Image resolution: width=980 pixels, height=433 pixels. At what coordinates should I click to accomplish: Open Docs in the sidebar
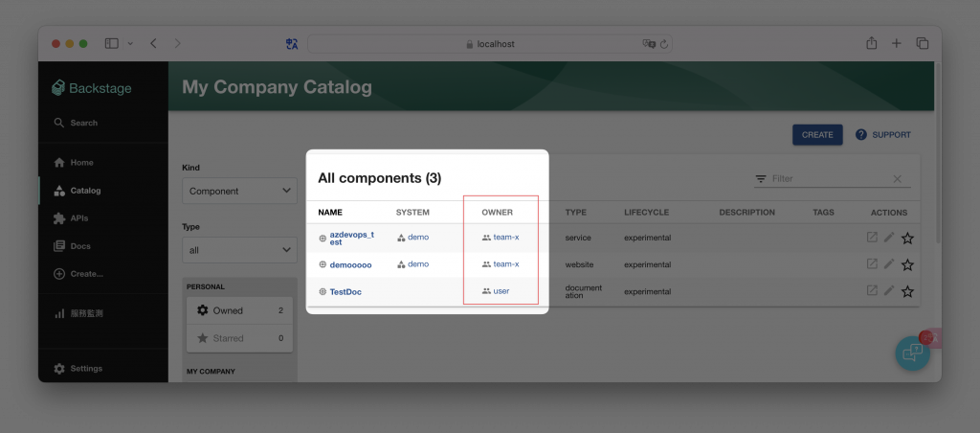[72, 246]
